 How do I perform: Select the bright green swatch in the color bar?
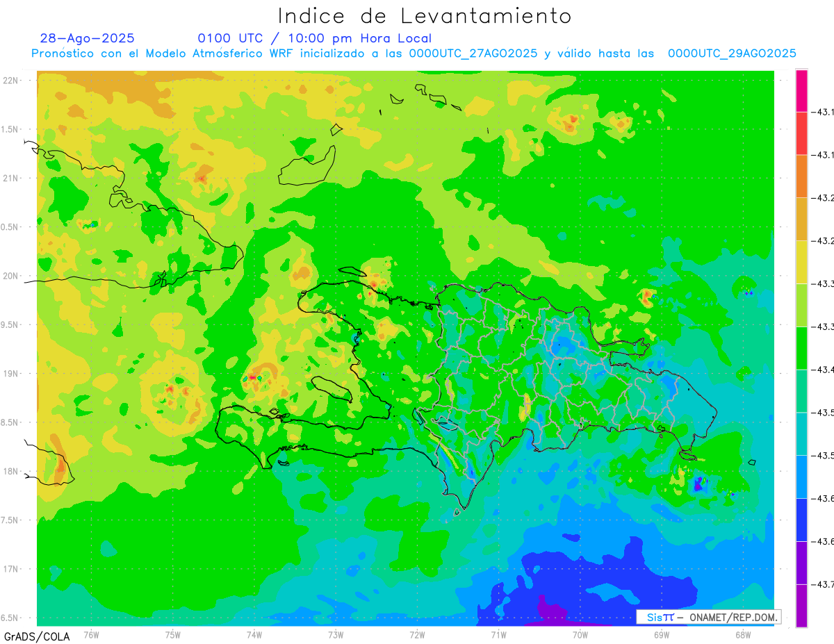(801, 348)
